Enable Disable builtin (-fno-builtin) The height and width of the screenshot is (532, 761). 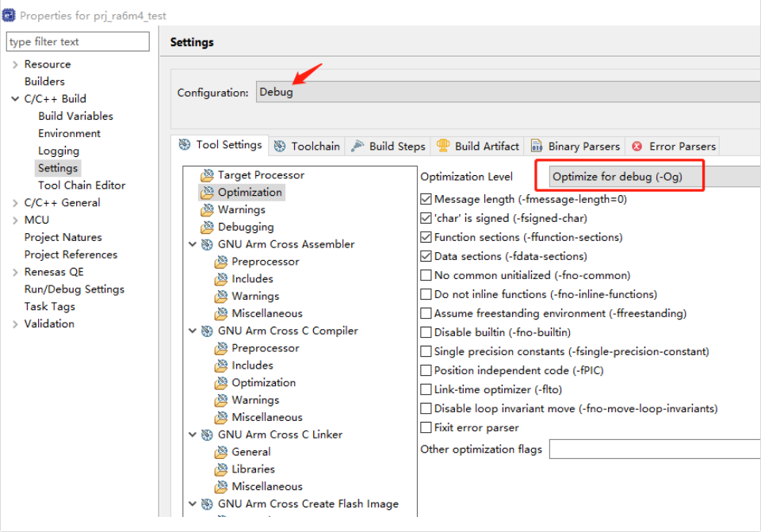pyautogui.click(x=426, y=332)
